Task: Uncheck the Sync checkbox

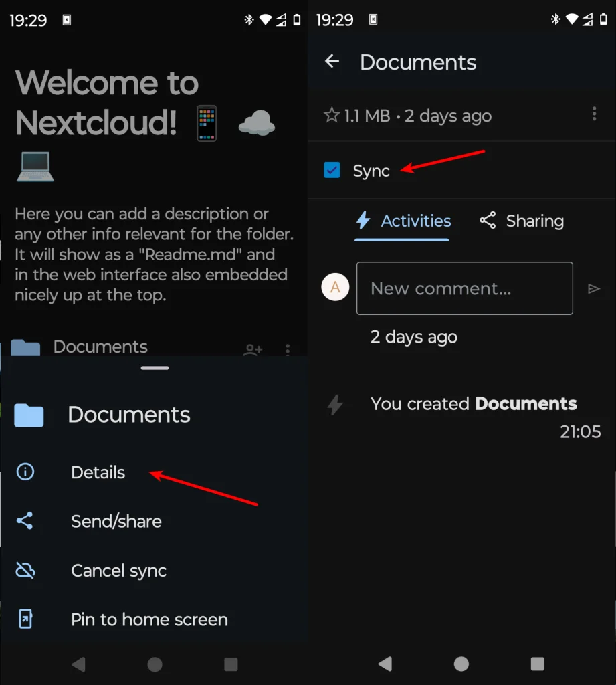Action: (332, 170)
